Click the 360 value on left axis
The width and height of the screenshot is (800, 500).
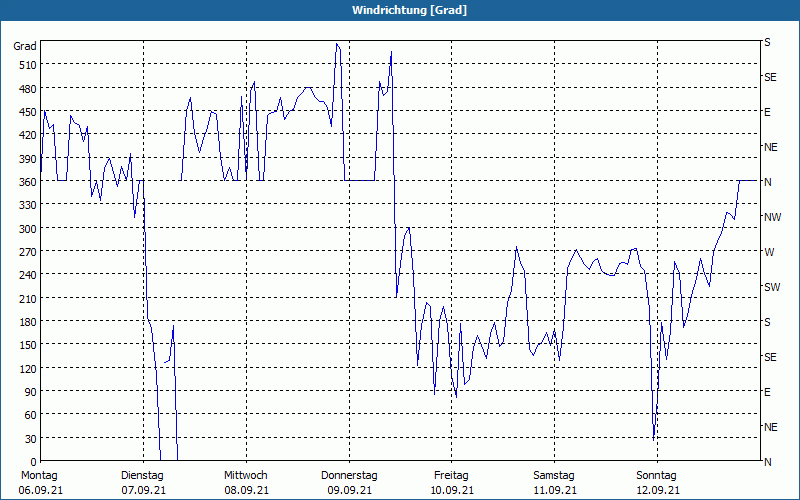pos(28,182)
